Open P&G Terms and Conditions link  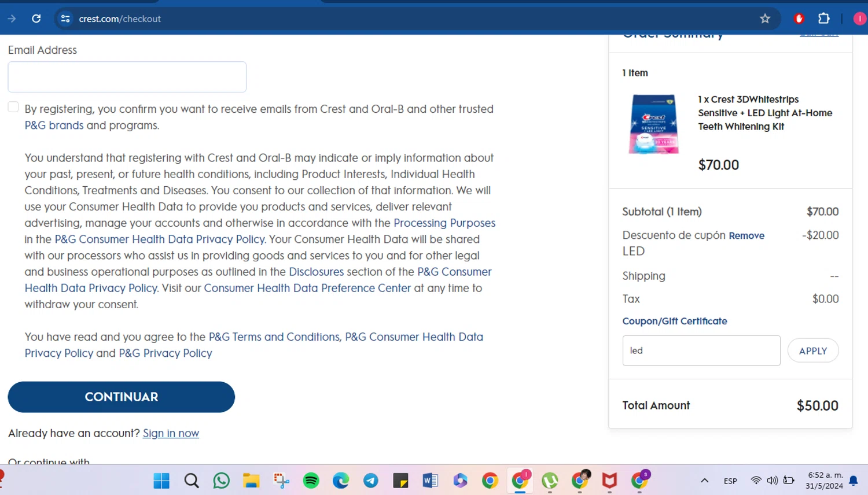click(x=275, y=337)
